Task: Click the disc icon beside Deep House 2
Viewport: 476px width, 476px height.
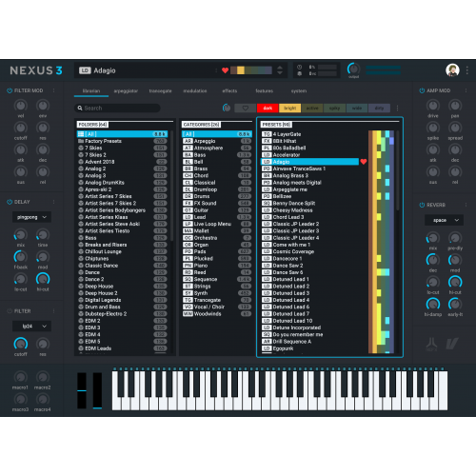Action: pos(81,293)
